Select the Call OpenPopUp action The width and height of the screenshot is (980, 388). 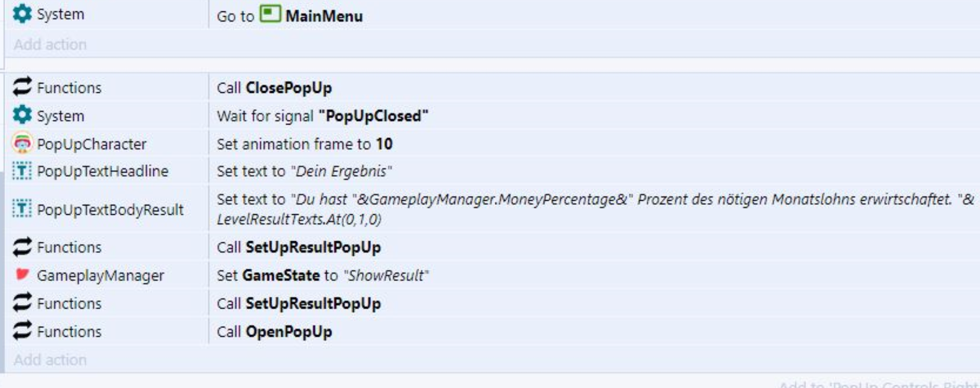pyautogui.click(x=274, y=331)
